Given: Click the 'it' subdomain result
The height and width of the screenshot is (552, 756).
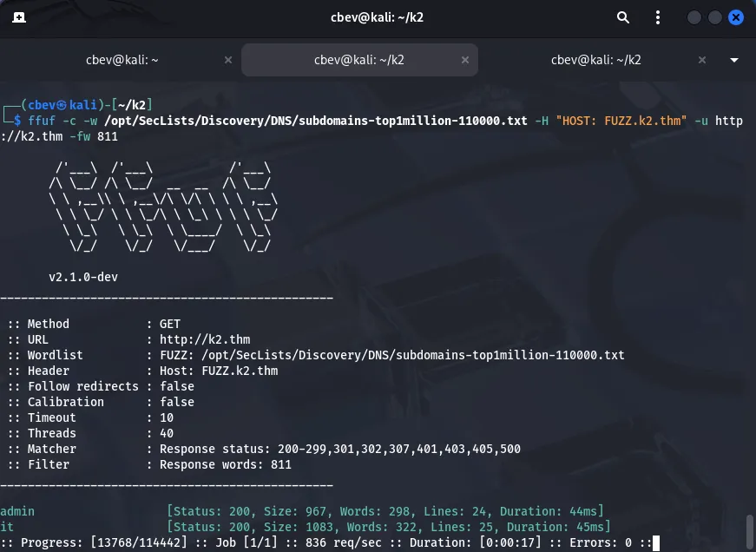Looking at the screenshot, I should (7, 527).
